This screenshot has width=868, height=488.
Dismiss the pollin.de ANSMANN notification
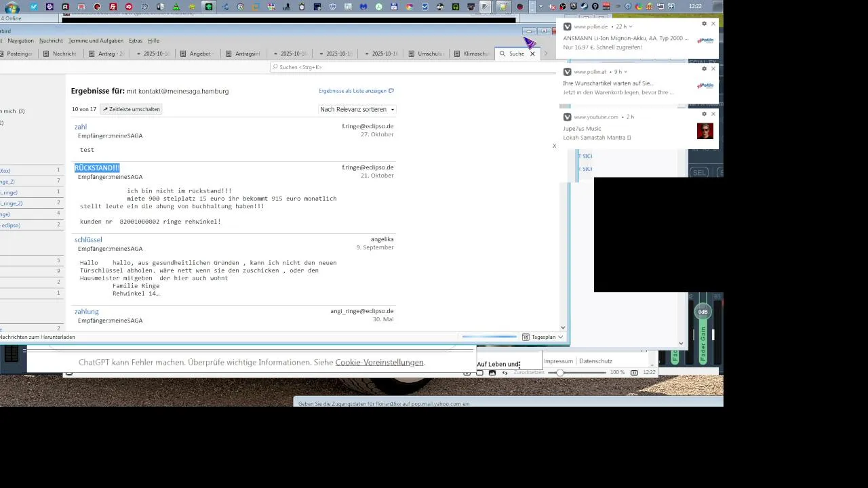point(713,24)
